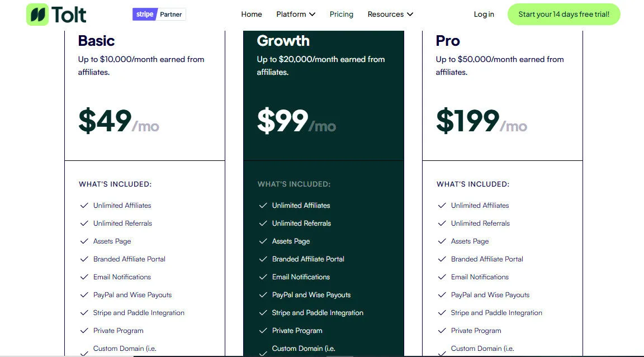
Task: Click Custom Domain at bottom of Basic column
Action: coord(125,348)
